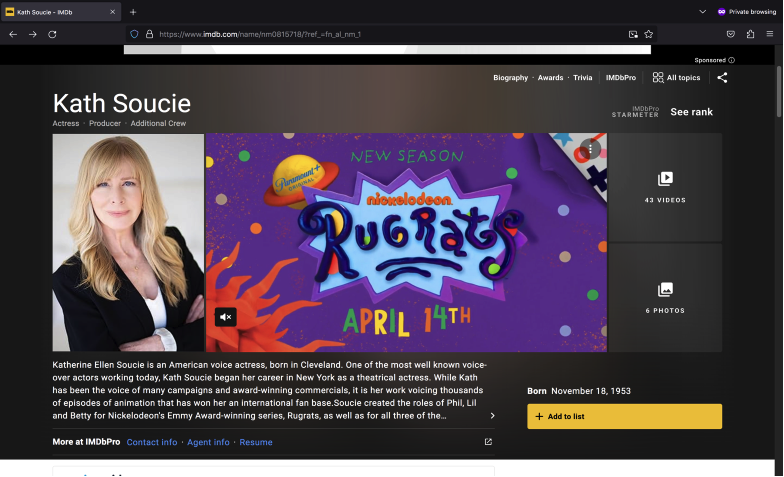Screen dimensions: 784x477
Task: Open the list all tabs dropdown
Action: coord(703,11)
